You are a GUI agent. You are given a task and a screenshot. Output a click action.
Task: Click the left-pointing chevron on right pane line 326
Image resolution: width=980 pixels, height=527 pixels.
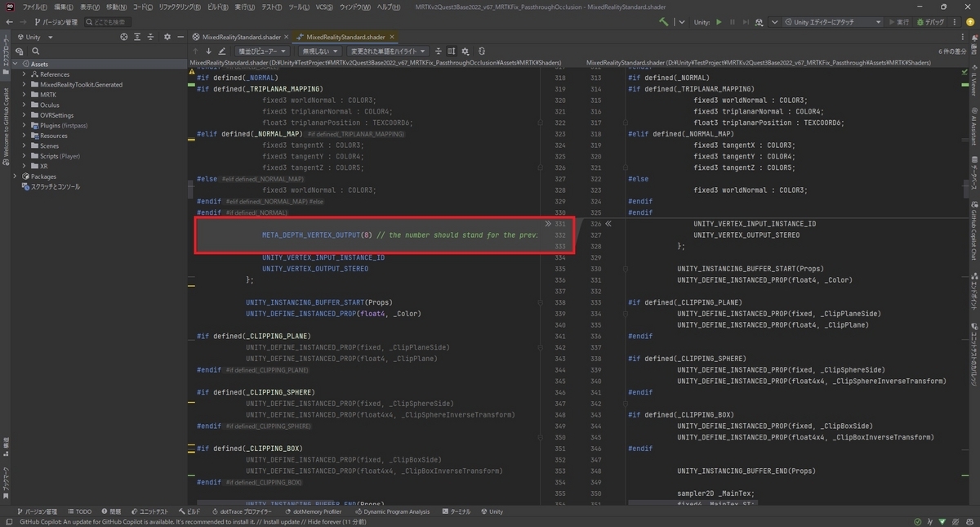pos(608,223)
